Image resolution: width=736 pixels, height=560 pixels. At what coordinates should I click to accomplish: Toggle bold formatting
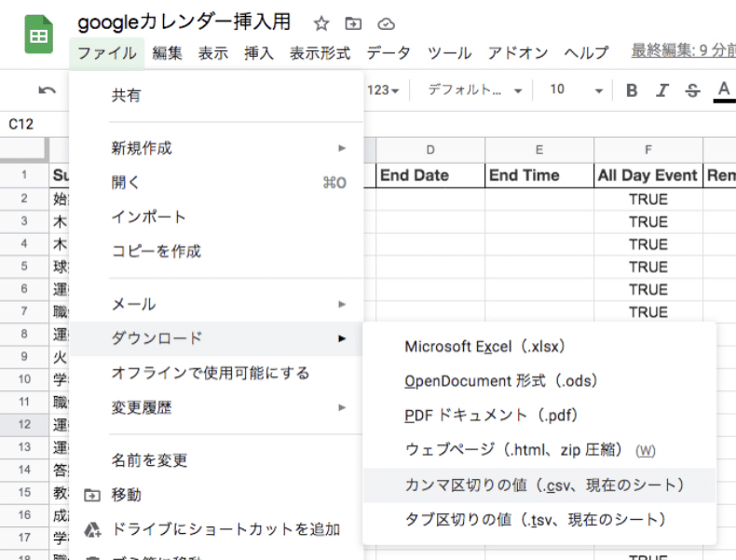[632, 90]
